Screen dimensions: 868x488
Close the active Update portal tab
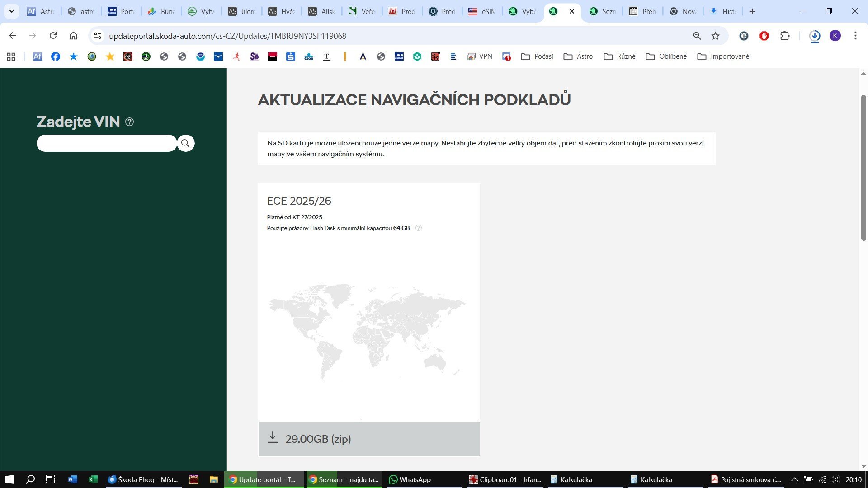click(x=572, y=11)
